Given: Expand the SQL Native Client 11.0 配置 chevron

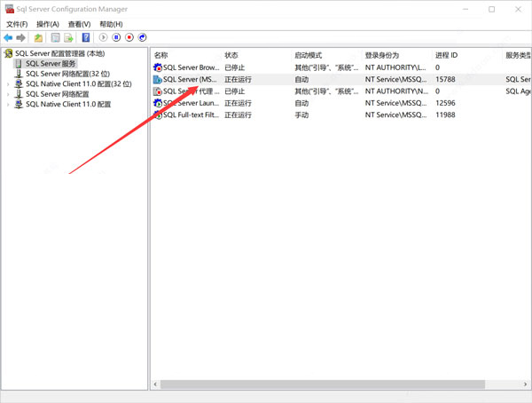Looking at the screenshot, I should coord(8,105).
